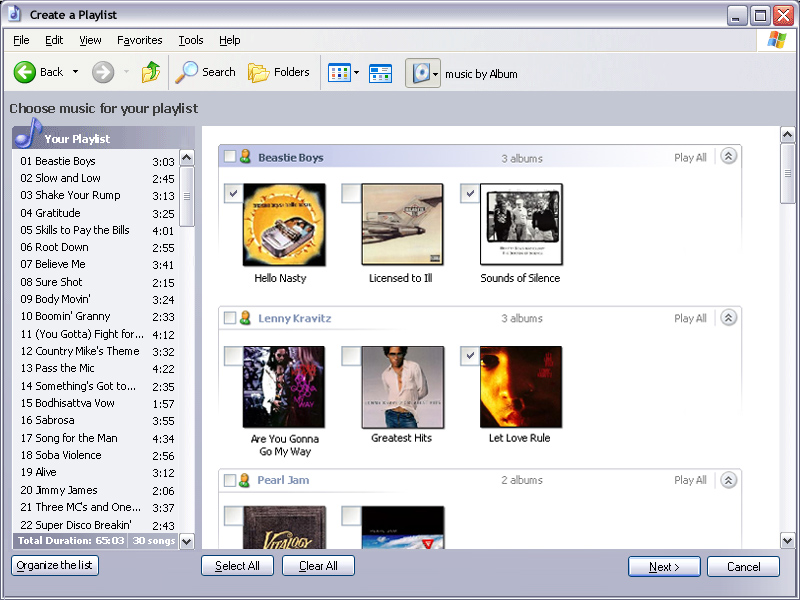Open the Tools menu
The width and height of the screenshot is (800, 600).
click(x=191, y=40)
